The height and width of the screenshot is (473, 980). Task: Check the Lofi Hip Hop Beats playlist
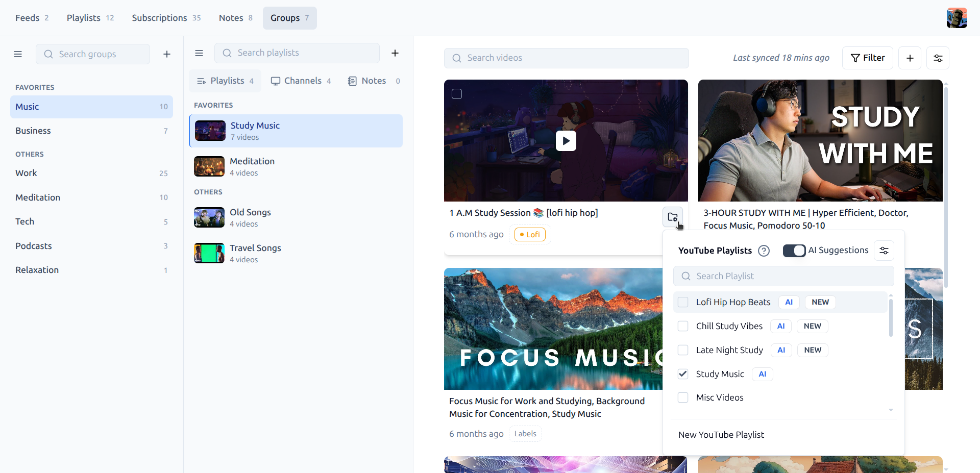tap(683, 302)
